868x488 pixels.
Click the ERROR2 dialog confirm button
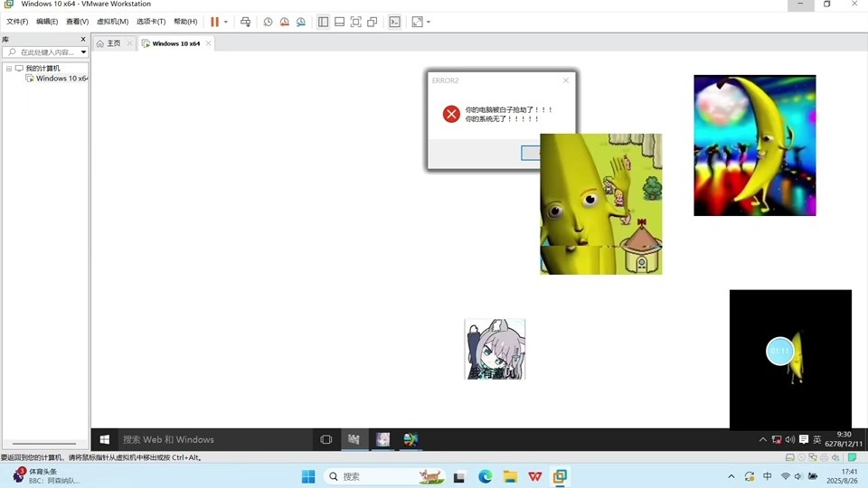click(531, 153)
